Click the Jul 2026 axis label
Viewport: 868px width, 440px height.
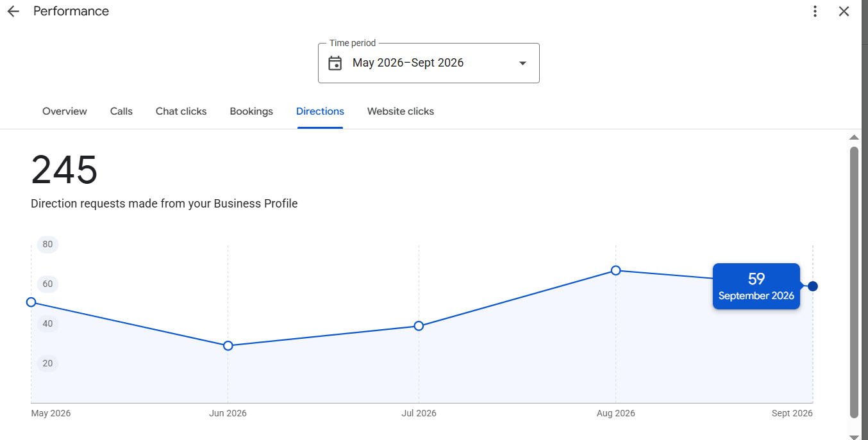(x=419, y=413)
